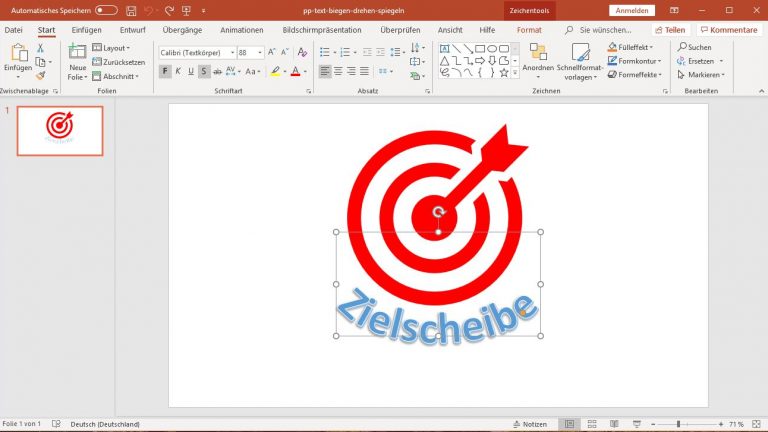Click the Anmelden button
768x432 pixels.
tap(631, 10)
